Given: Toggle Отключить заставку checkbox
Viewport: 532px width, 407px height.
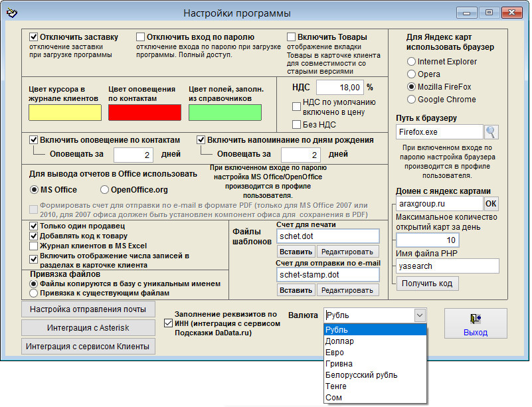Looking at the screenshot, I should pos(33,37).
